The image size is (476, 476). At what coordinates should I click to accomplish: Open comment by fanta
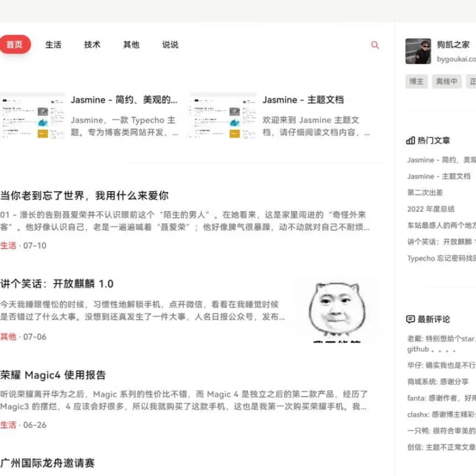coord(441,398)
